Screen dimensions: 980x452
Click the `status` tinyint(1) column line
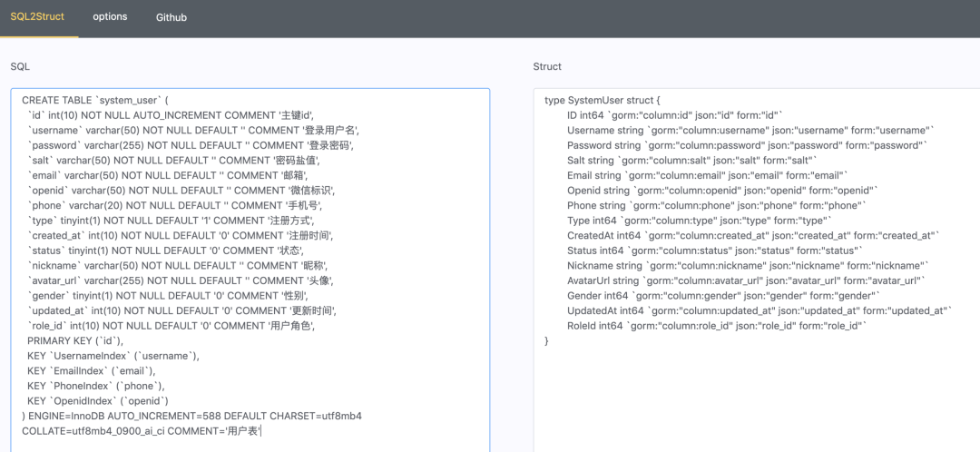(166, 251)
